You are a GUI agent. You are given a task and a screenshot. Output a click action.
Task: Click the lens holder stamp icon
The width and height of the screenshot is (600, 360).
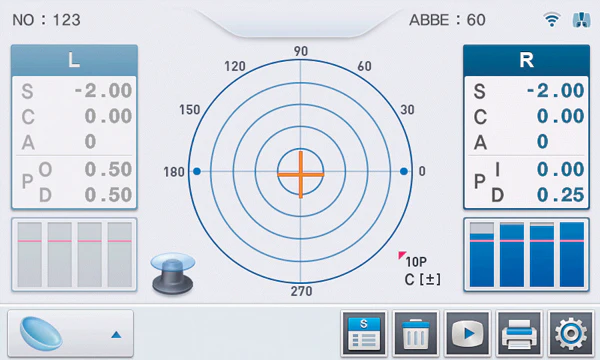[173, 273]
